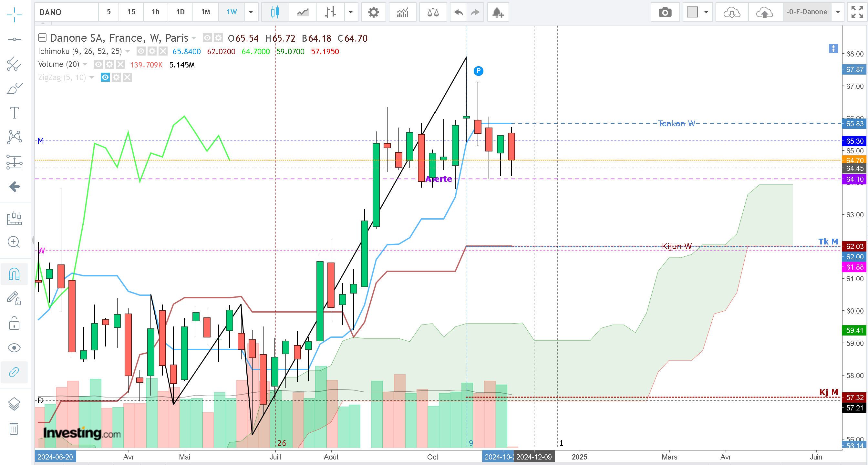
Task: Expand the chart type dropdown arrow
Action: [x=351, y=12]
